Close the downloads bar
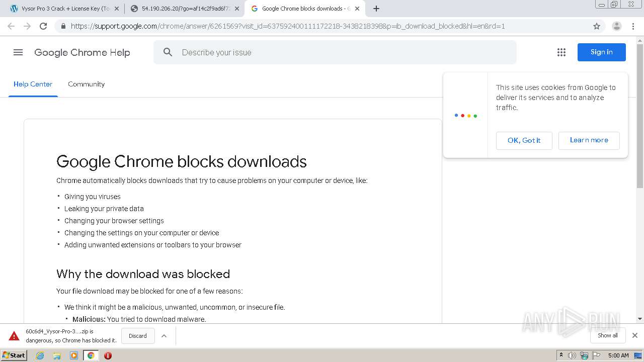 click(x=635, y=335)
